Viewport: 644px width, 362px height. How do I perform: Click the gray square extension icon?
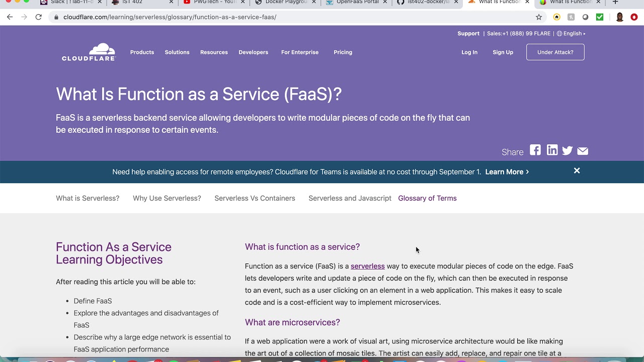pyautogui.click(x=571, y=17)
